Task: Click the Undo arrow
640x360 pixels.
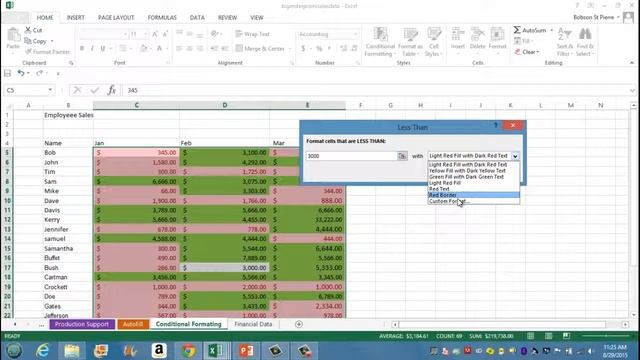Action: (x=21, y=73)
